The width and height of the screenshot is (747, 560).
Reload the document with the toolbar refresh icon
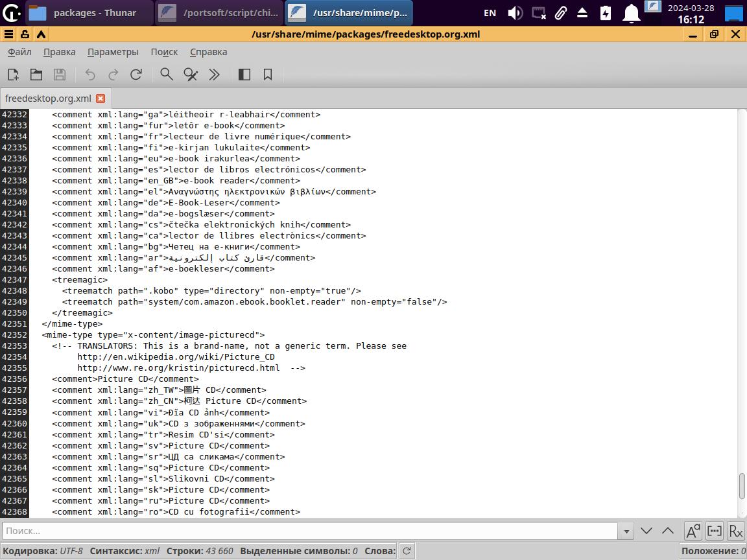(x=136, y=75)
